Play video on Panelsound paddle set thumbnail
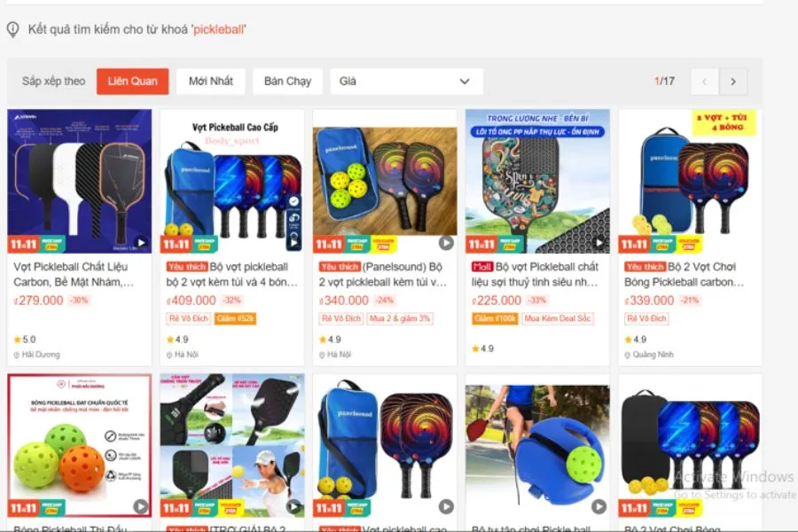 [446, 243]
